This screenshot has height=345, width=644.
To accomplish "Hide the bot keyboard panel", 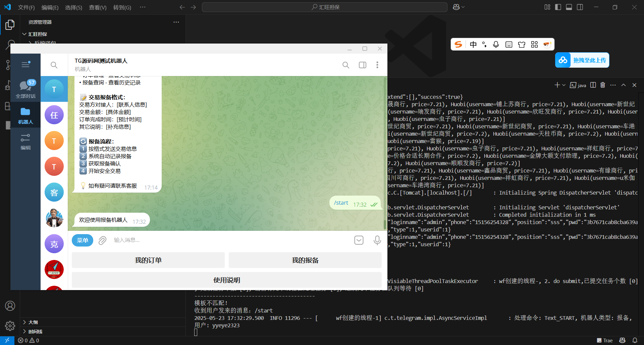I will pos(359,240).
